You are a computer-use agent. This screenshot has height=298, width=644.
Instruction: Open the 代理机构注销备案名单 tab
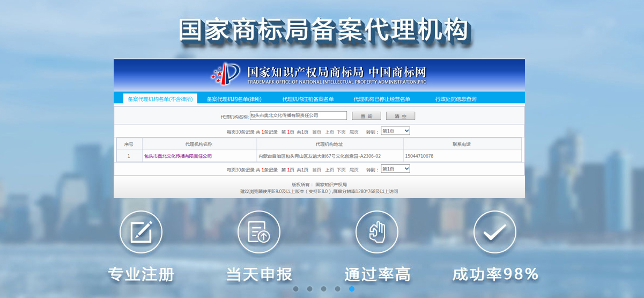click(308, 99)
